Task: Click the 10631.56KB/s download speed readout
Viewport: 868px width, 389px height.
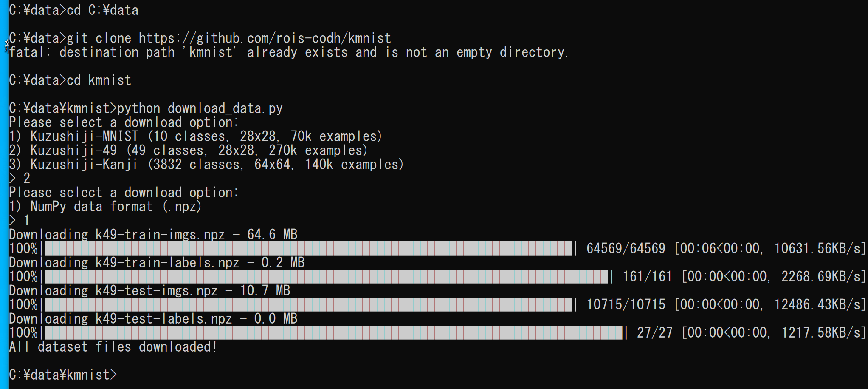Action: pos(817,248)
